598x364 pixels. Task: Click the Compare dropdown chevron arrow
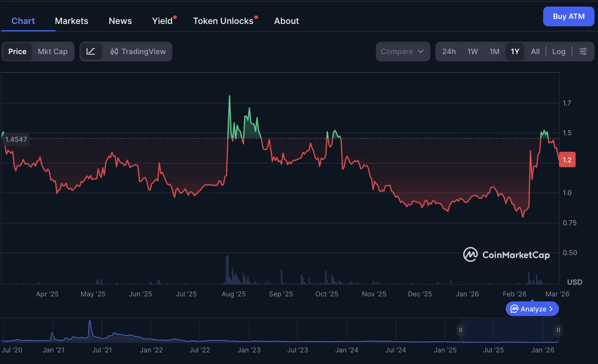click(421, 51)
